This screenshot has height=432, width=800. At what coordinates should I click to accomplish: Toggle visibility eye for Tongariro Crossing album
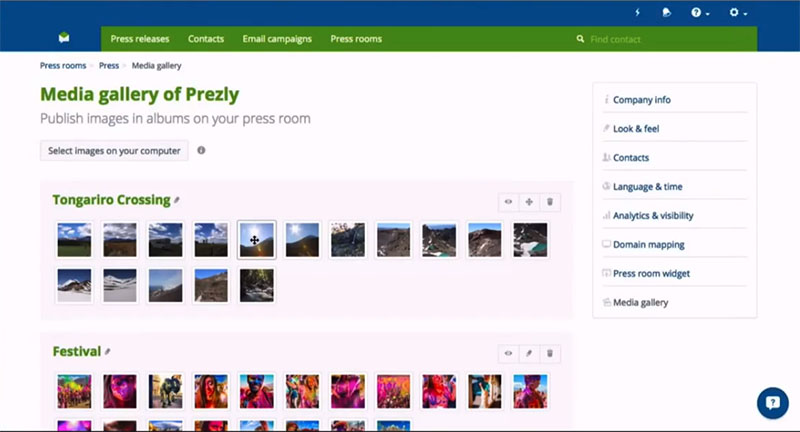tap(508, 202)
